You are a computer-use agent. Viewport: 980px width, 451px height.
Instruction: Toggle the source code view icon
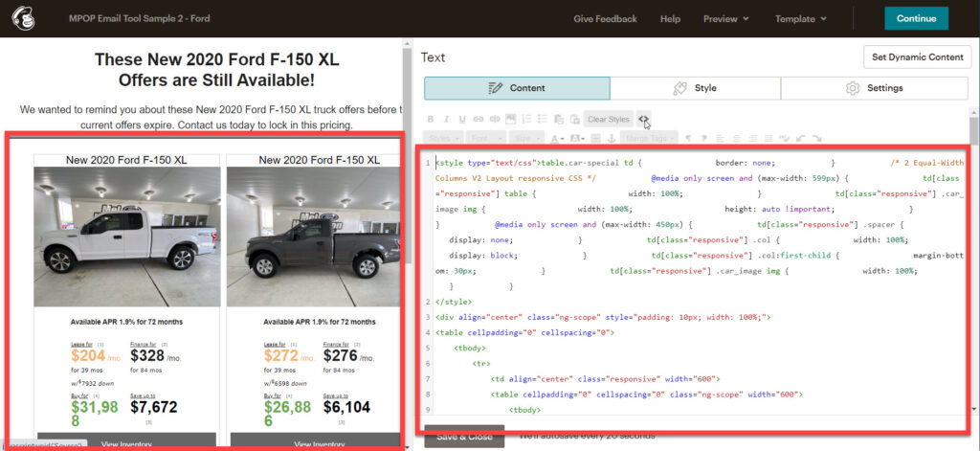(x=645, y=120)
